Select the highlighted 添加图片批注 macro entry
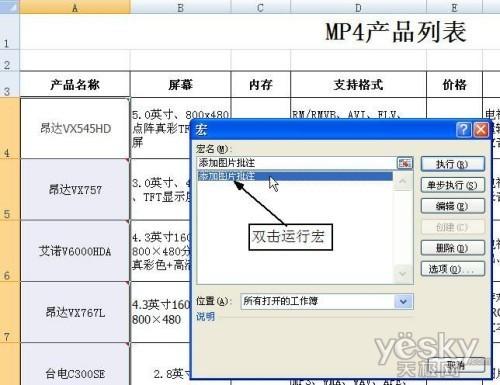The image size is (500, 385). click(x=295, y=176)
